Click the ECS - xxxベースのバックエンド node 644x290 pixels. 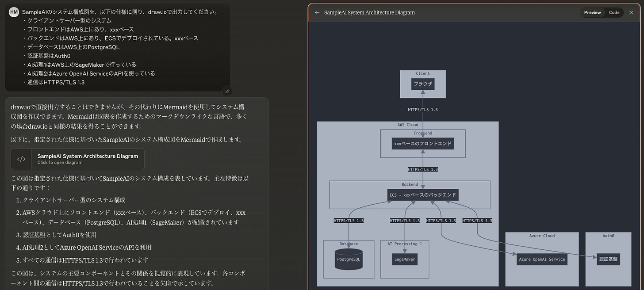pyautogui.click(x=423, y=195)
